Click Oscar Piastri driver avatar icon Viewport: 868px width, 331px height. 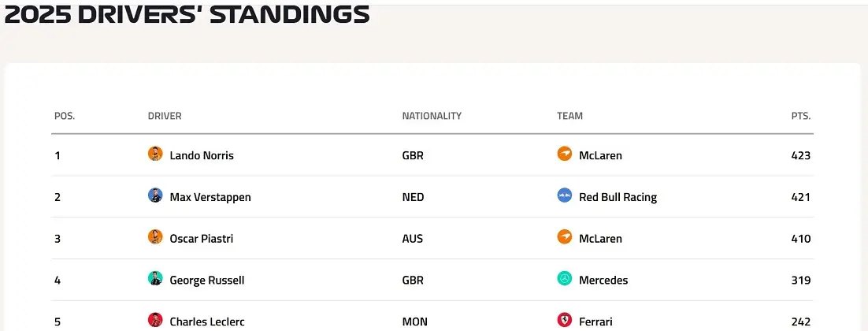(x=155, y=238)
